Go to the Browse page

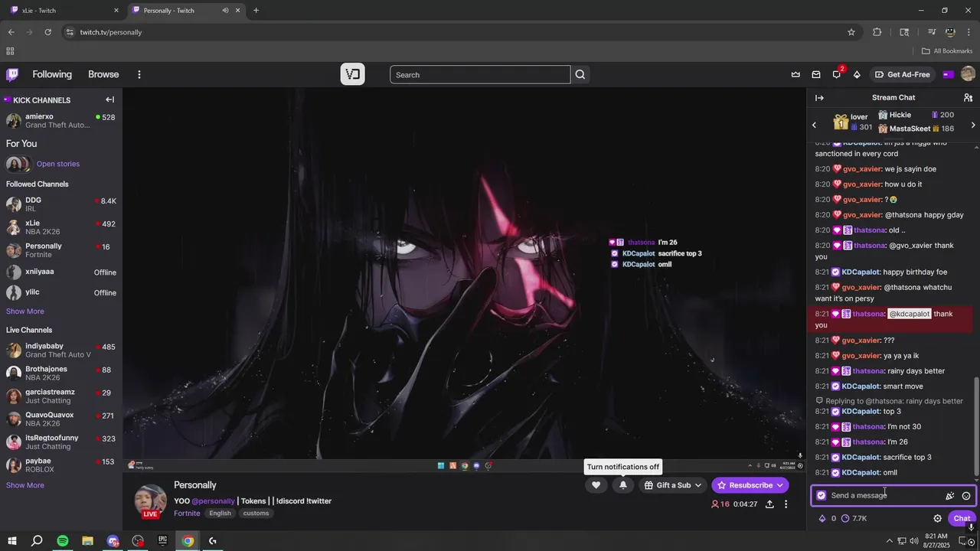pos(103,74)
